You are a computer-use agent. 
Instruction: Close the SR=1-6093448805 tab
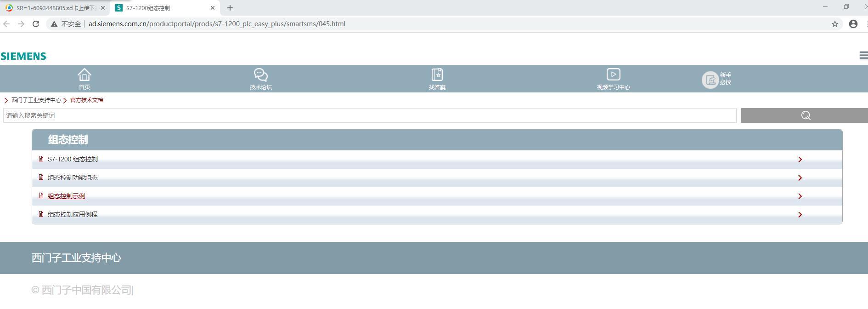[x=102, y=8]
